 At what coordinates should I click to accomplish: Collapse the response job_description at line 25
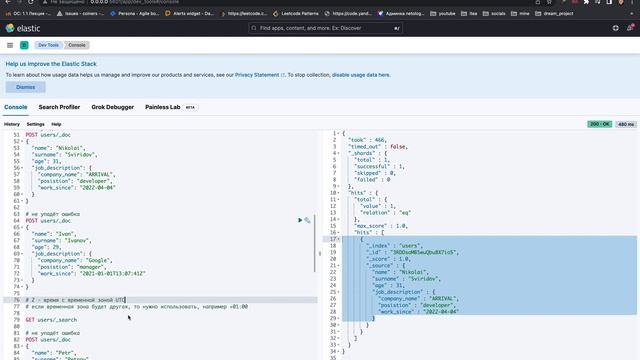click(x=339, y=292)
